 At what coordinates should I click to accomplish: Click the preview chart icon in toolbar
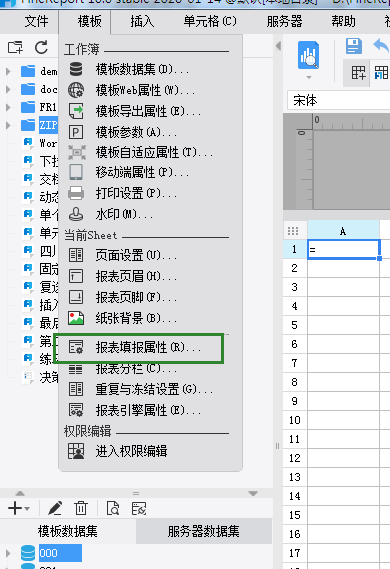(308, 55)
